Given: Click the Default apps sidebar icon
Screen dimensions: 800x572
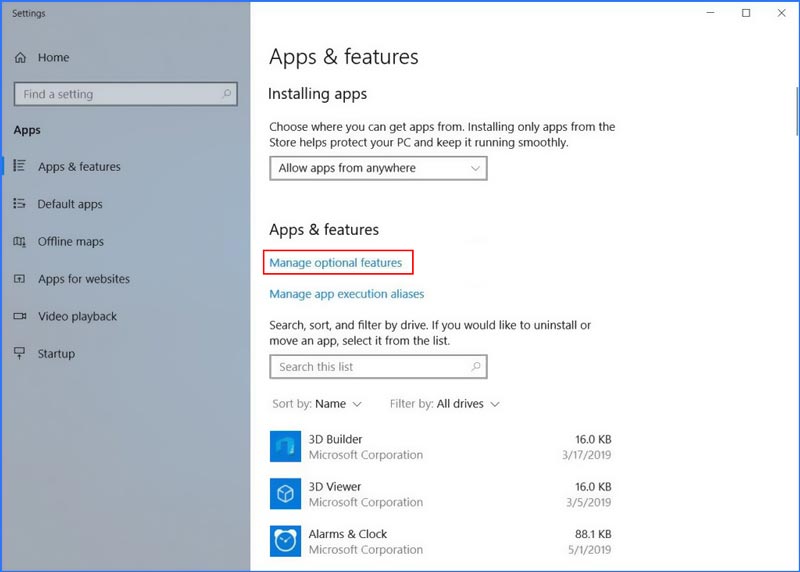Looking at the screenshot, I should click(x=20, y=204).
